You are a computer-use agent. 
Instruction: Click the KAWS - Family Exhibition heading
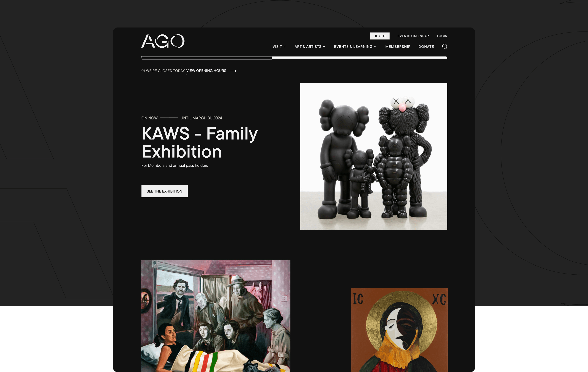(x=199, y=142)
